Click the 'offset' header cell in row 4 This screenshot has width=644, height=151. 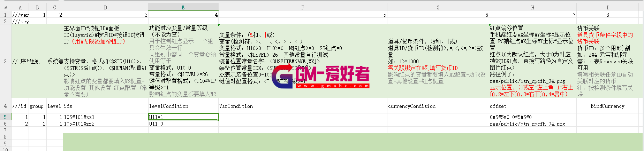532,106
